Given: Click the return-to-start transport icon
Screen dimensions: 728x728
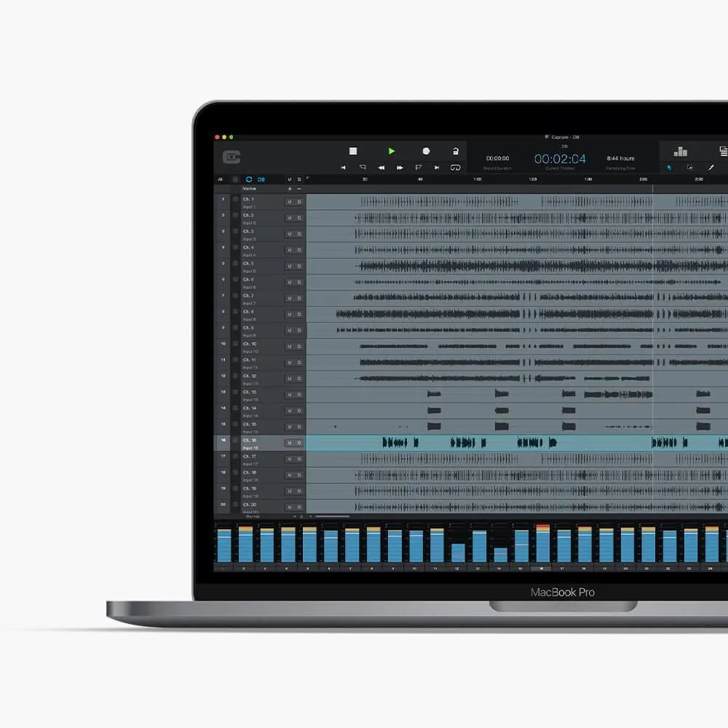Looking at the screenshot, I should (x=344, y=167).
